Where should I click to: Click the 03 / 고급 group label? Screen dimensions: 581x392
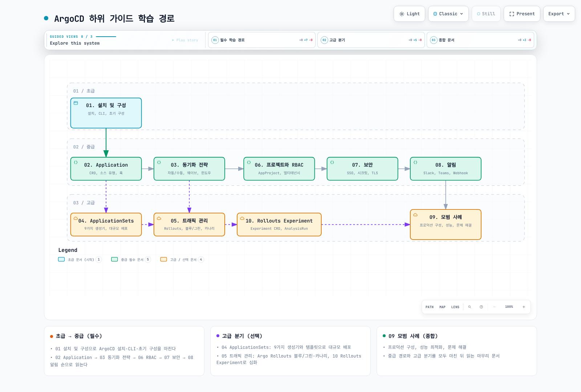(84, 203)
